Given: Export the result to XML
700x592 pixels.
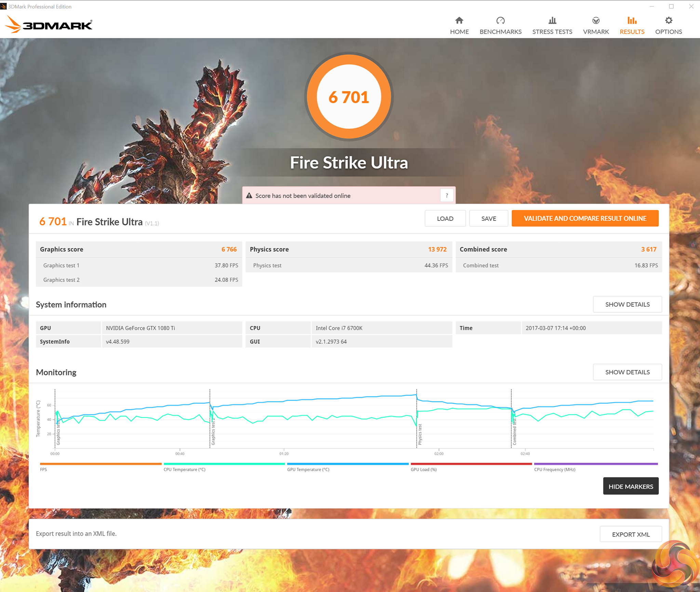Looking at the screenshot, I should 630,534.
